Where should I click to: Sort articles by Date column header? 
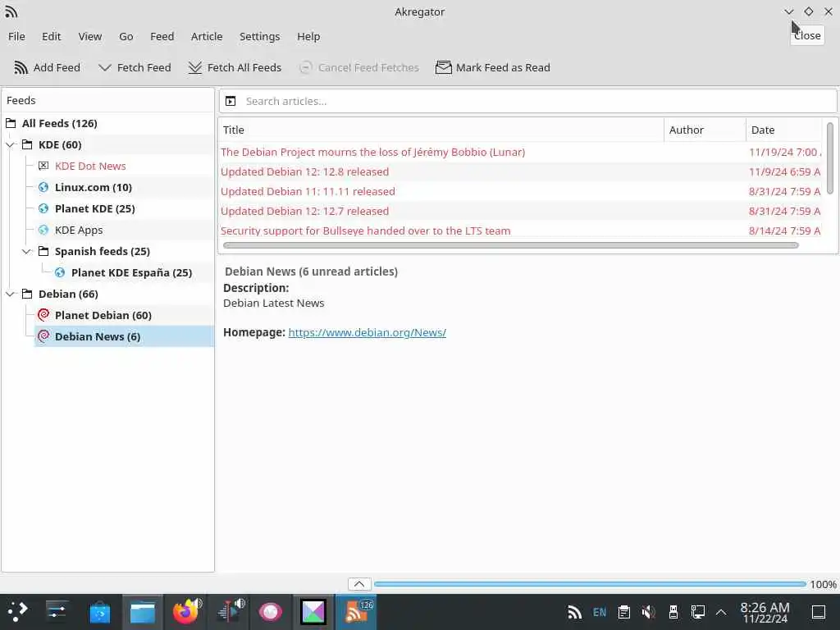(x=783, y=130)
